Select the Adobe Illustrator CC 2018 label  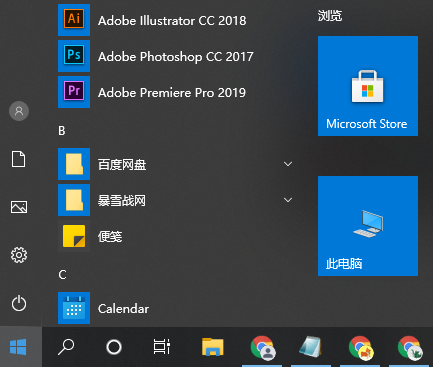pyautogui.click(x=172, y=21)
